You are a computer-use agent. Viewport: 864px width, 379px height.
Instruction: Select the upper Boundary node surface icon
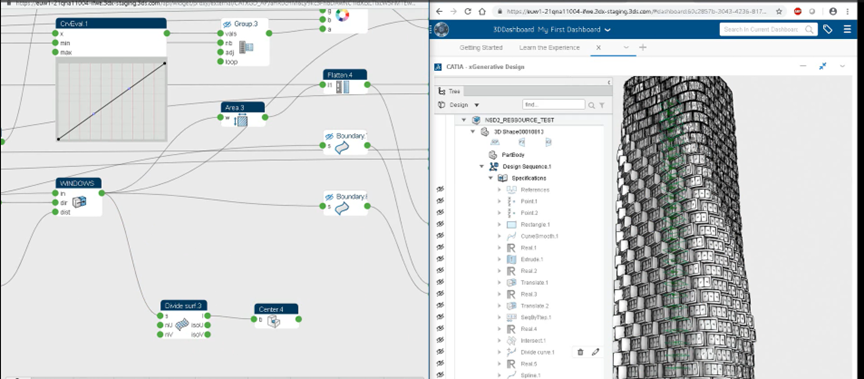point(342,147)
